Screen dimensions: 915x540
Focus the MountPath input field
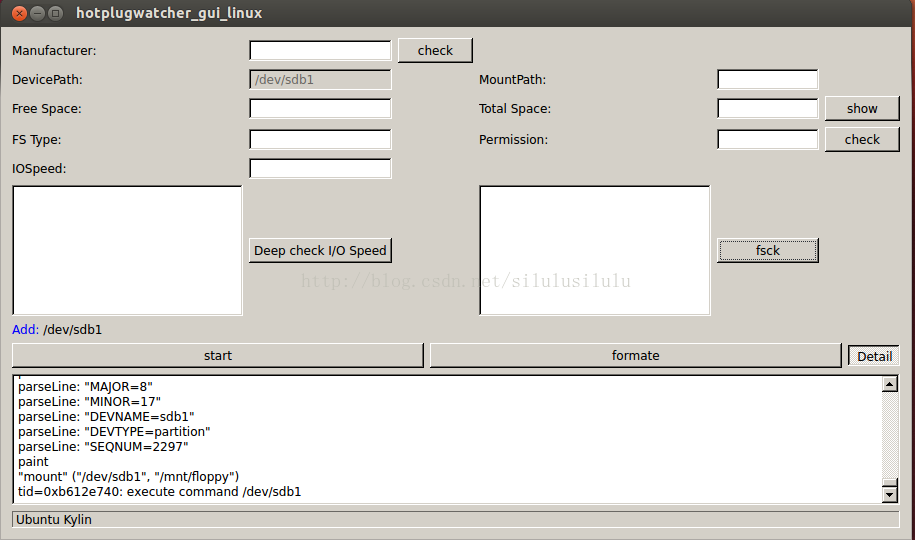[767, 80]
